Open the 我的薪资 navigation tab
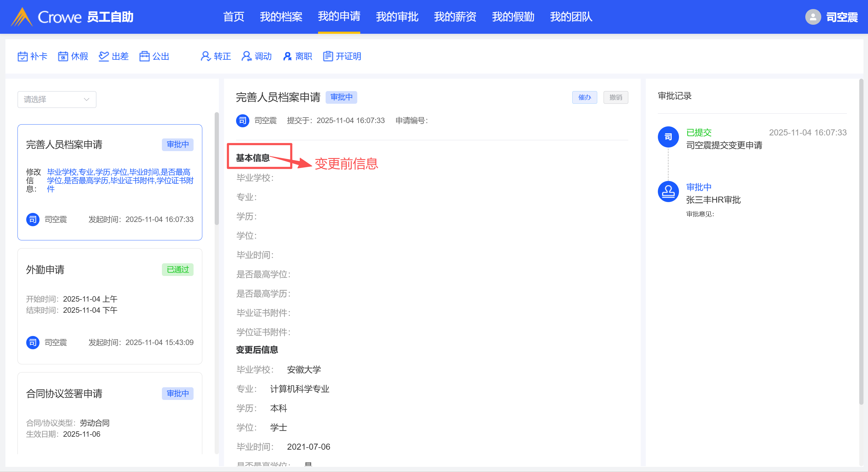The image size is (868, 472). (x=455, y=17)
